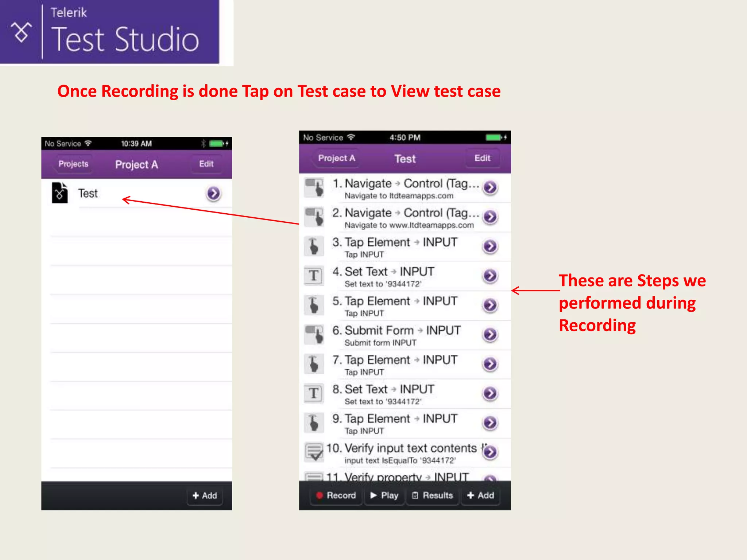Select step '3. Tap Element → INPUT'

click(x=395, y=242)
